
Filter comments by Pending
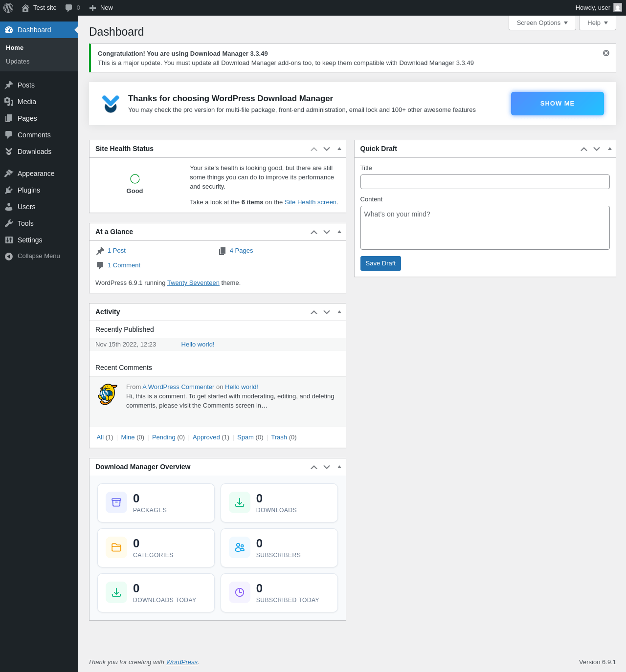click(x=163, y=437)
